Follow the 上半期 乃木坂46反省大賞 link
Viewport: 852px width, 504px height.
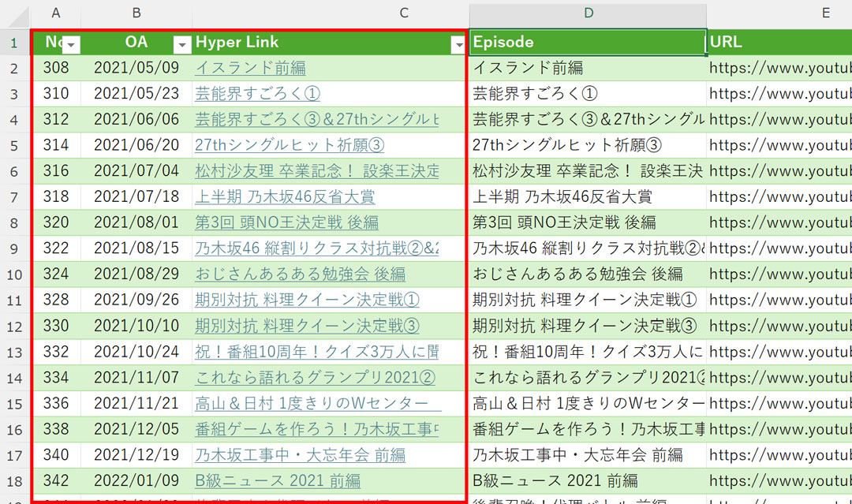click(285, 197)
